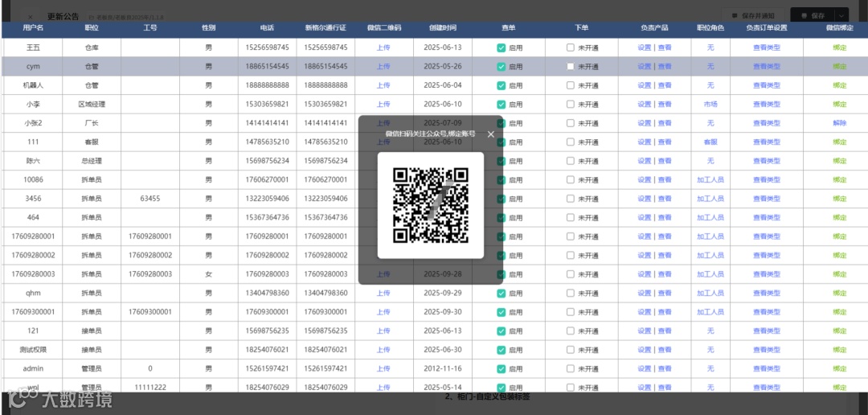Select the username cell cym
The width and height of the screenshot is (868, 415).
coord(33,67)
